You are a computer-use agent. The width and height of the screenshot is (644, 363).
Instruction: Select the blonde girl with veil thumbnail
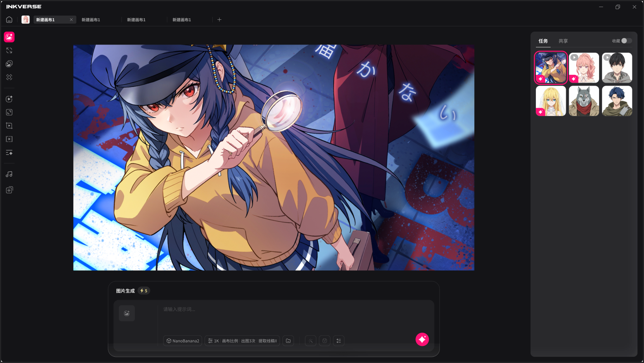click(551, 101)
